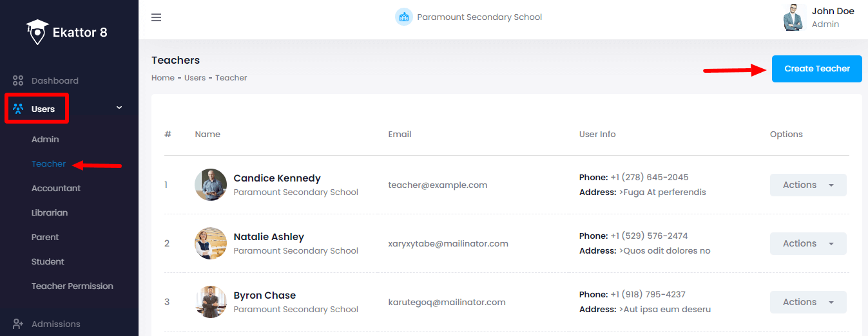
Task: Click the hamburger menu icon
Action: (156, 17)
